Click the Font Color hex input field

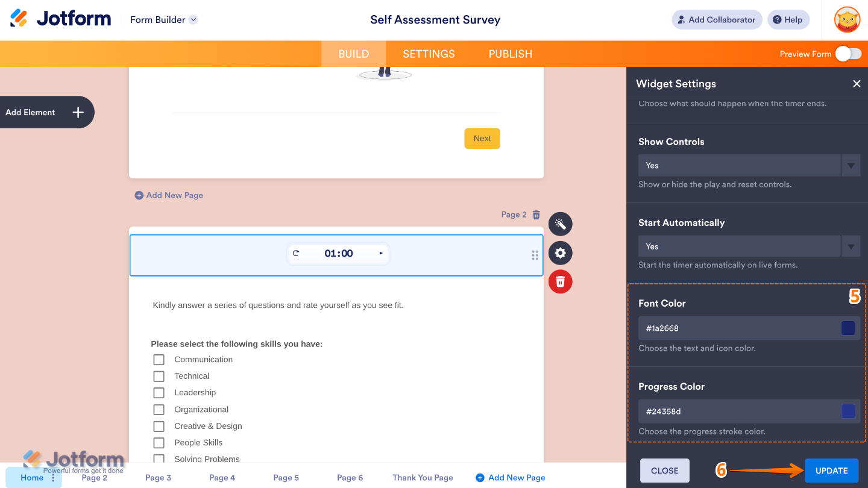723,328
